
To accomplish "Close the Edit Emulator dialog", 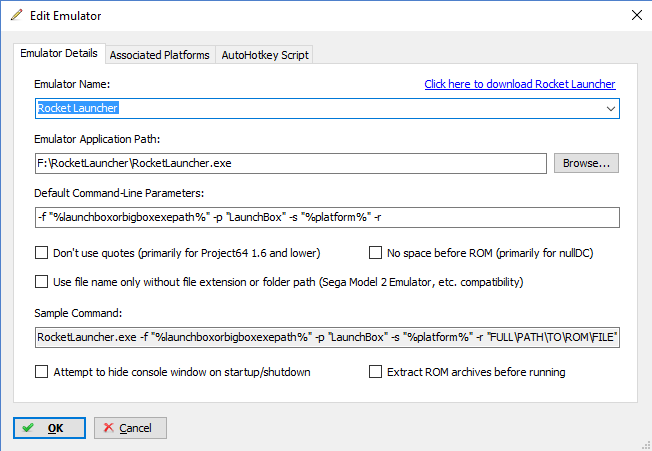I will tap(634, 16).
